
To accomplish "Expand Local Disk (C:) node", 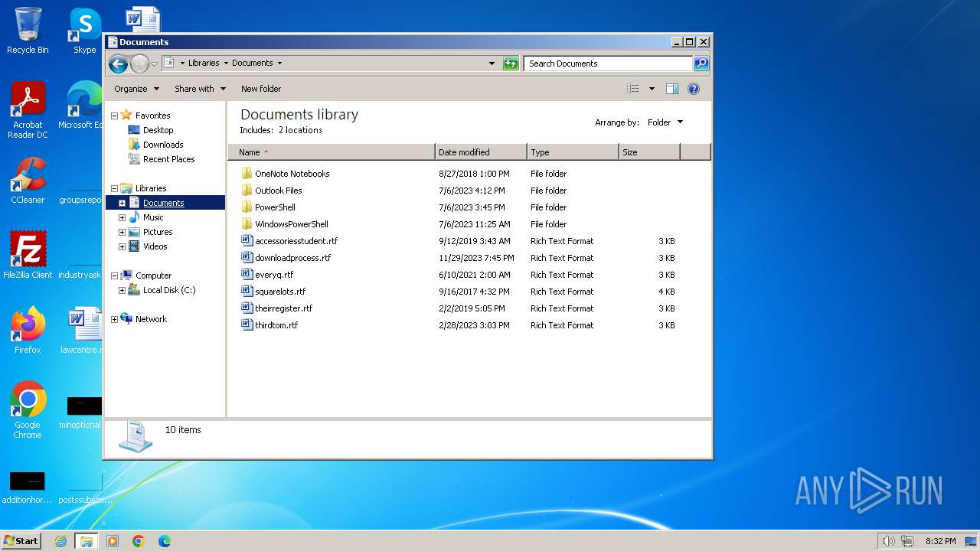I will (122, 290).
